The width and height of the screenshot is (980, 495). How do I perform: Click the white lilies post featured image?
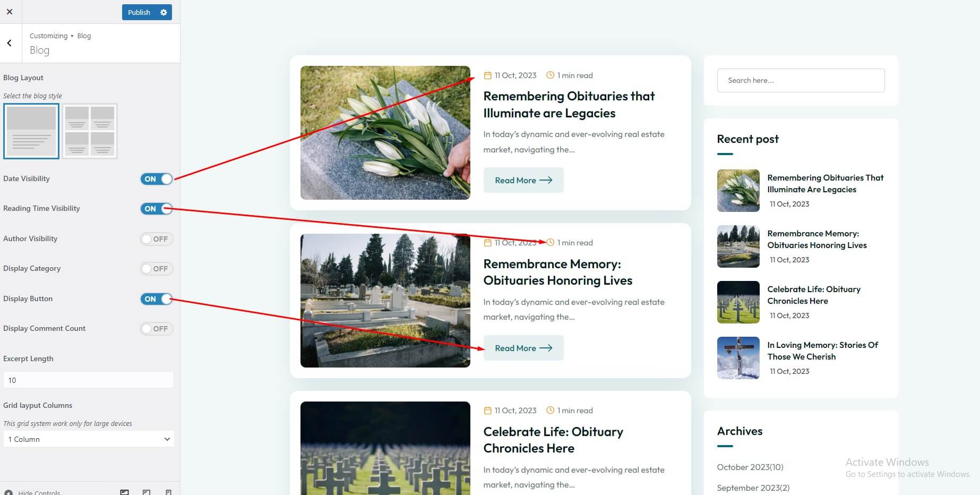pos(385,133)
